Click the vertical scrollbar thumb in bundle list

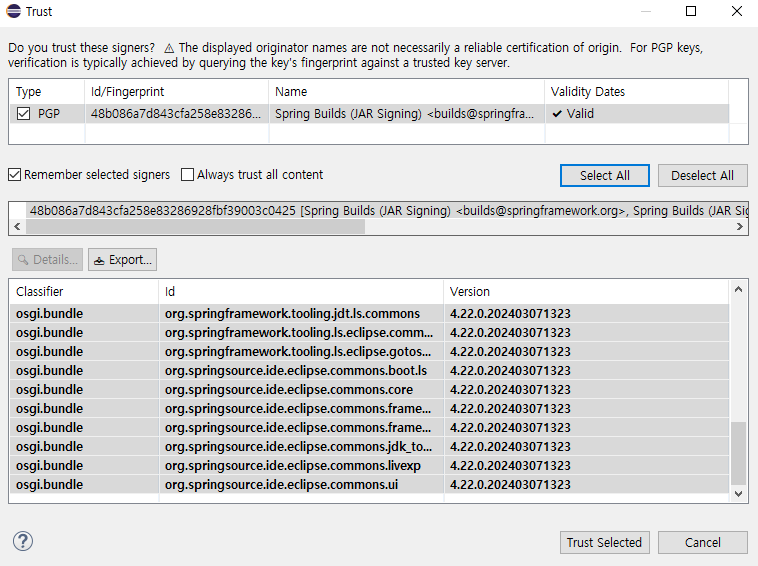point(738,453)
